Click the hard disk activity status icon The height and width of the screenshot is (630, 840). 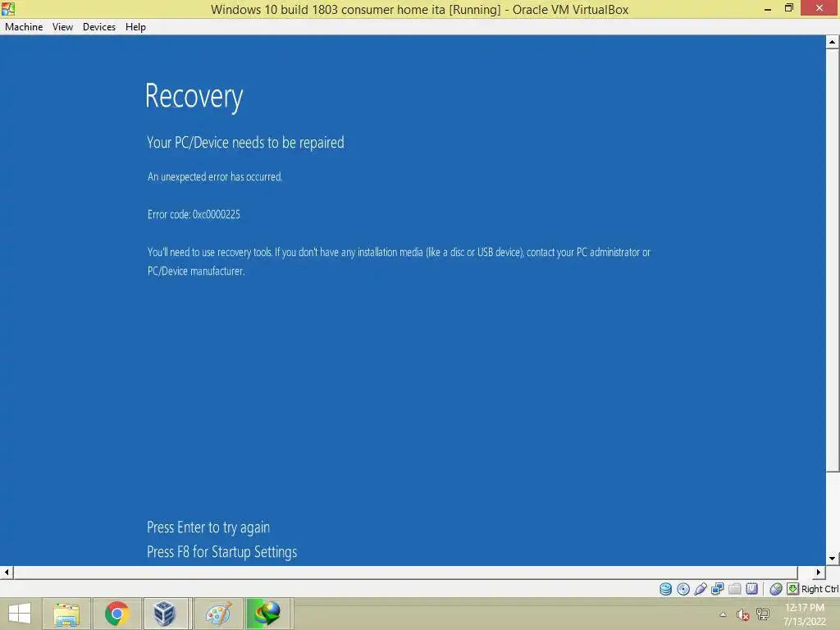tap(665, 589)
